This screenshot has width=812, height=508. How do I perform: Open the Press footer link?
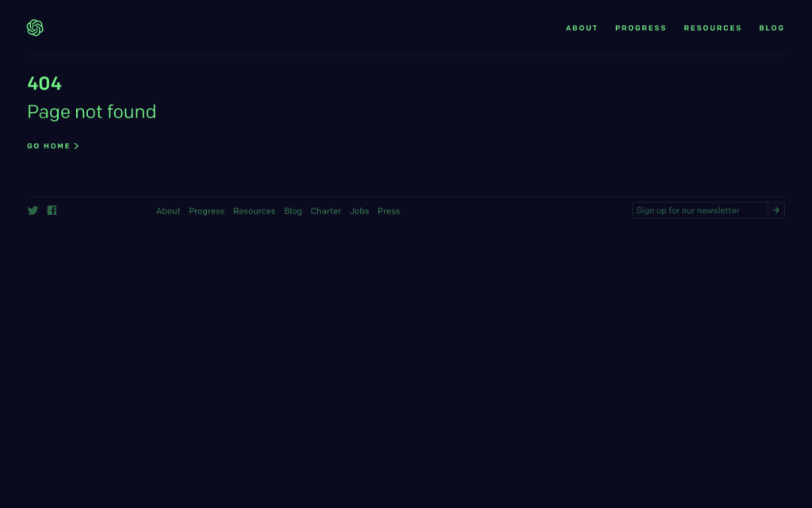click(389, 211)
